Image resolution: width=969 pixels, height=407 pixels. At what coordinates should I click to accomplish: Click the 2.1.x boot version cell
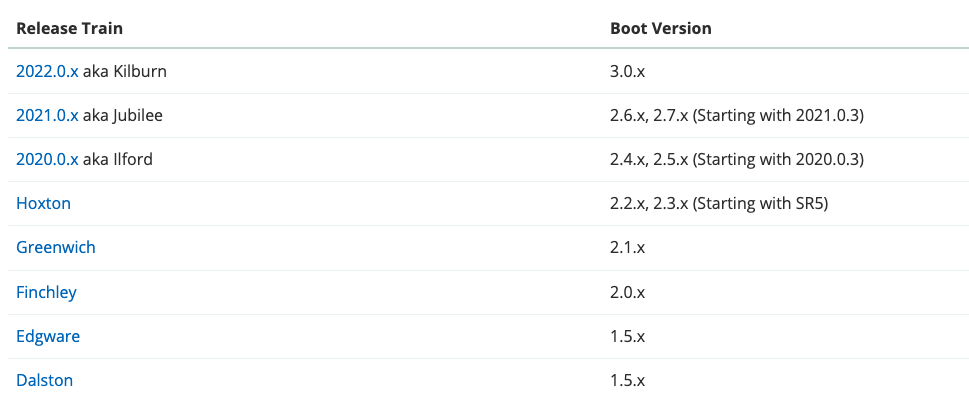point(627,247)
